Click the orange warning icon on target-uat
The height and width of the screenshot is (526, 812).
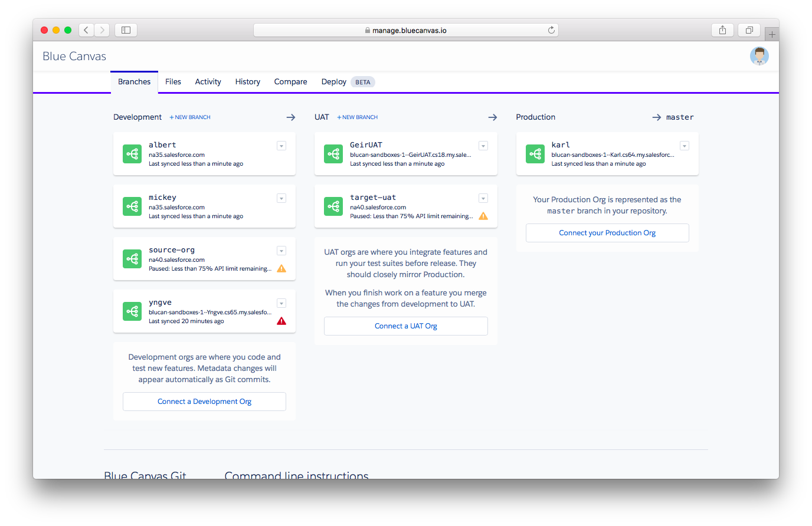483,216
